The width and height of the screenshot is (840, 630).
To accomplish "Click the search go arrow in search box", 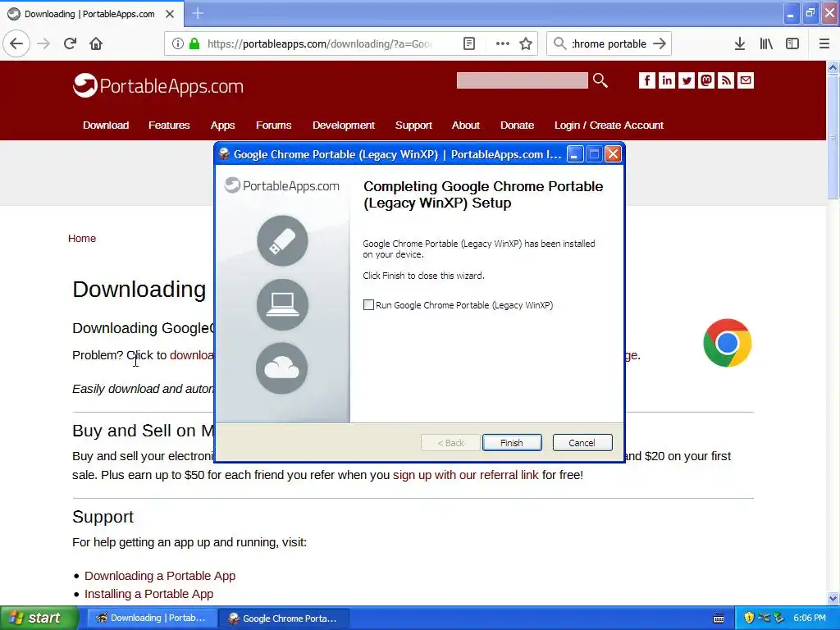I will (x=660, y=43).
